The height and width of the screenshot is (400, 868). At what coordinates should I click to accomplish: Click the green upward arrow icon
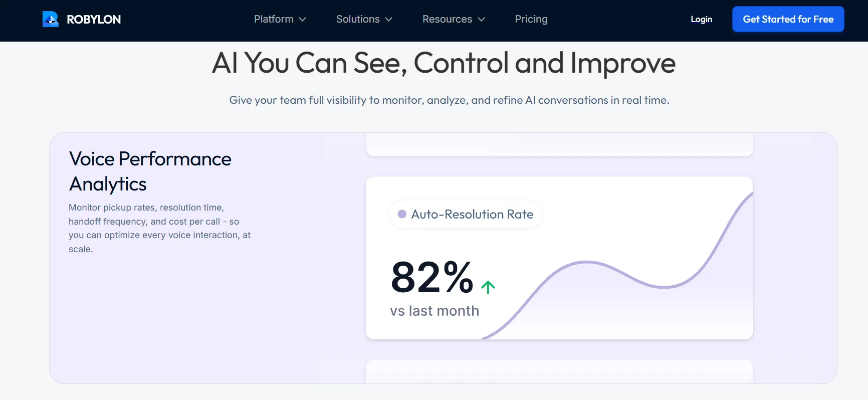pyautogui.click(x=488, y=287)
